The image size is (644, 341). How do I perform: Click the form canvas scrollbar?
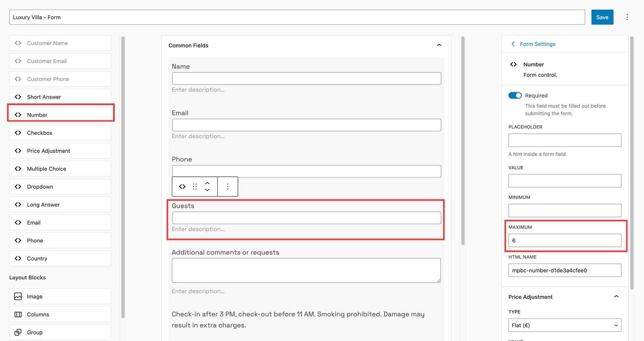[x=463, y=141]
